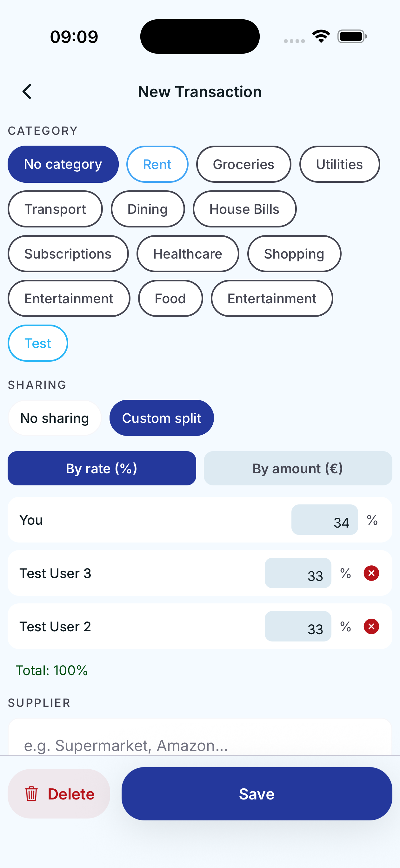Remove Test User 3 from split

pyautogui.click(x=371, y=573)
